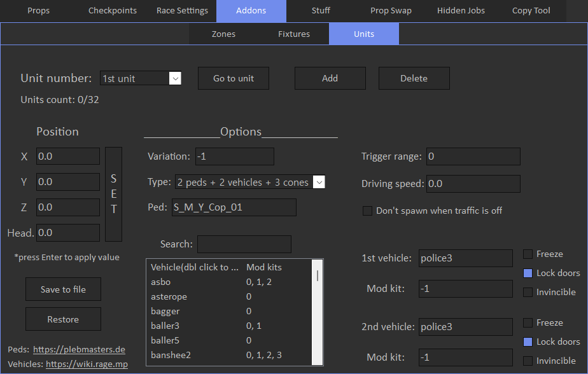The width and height of the screenshot is (588, 374).
Task: Open the Props tab
Action: click(38, 11)
